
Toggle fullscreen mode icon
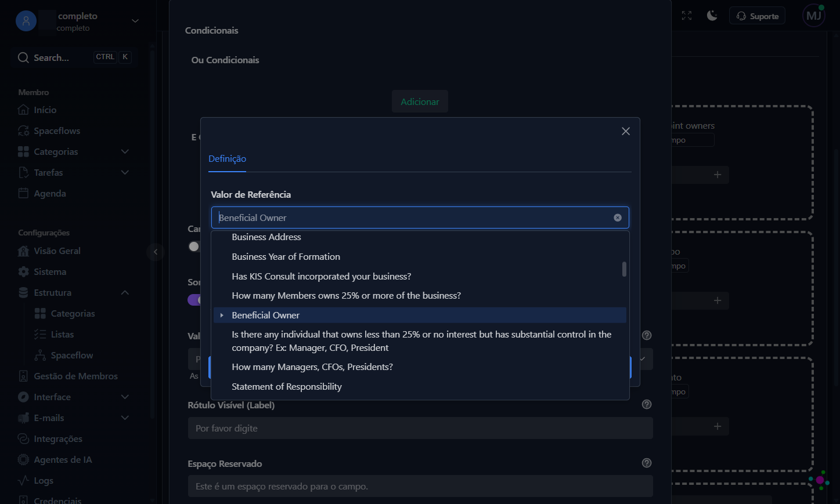(687, 16)
